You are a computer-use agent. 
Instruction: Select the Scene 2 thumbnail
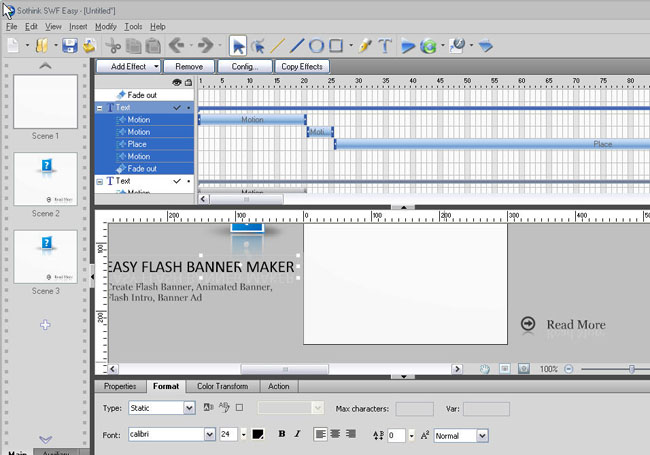click(x=46, y=179)
